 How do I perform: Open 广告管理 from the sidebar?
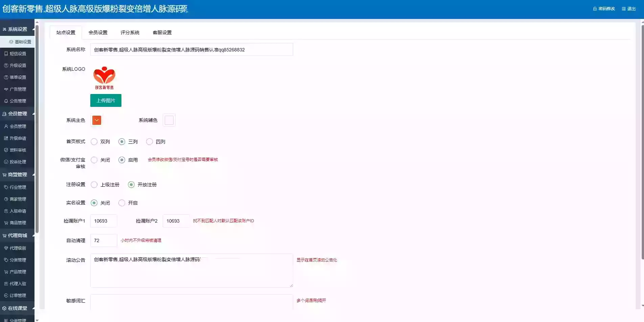(17, 89)
